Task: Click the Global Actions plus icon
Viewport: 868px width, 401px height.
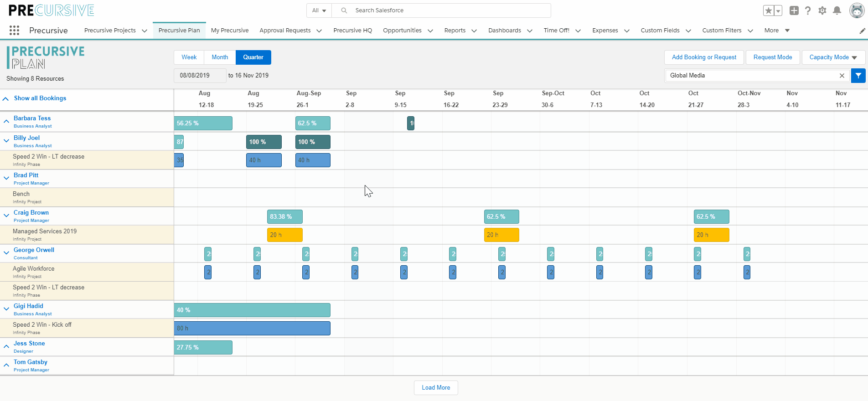Action: coord(794,10)
